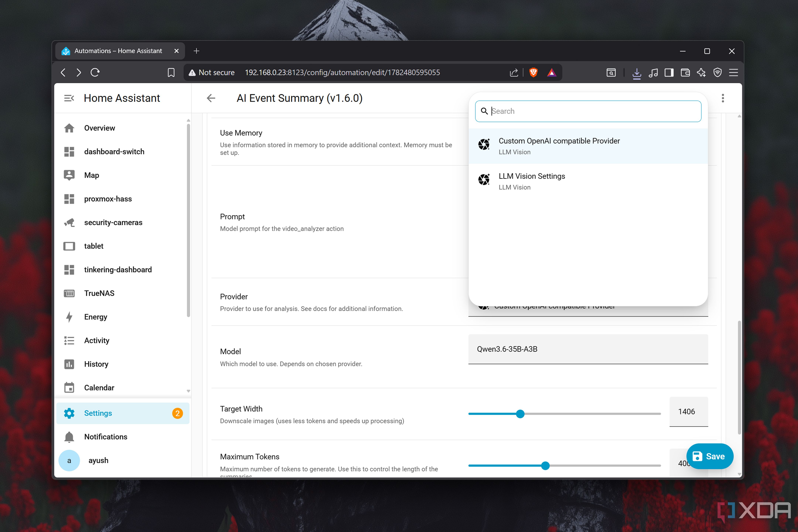Open a new browser tab
Viewport: 798px width, 532px height.
point(196,51)
